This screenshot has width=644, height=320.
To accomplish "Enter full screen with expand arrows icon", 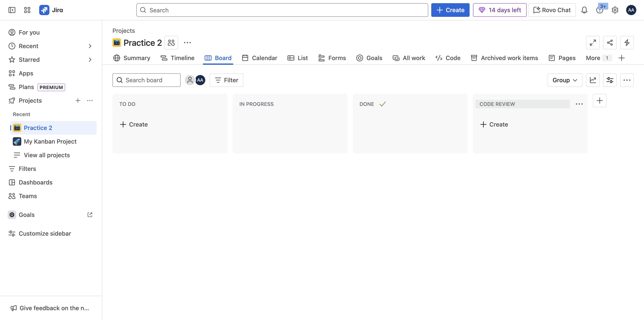I will coord(593,43).
